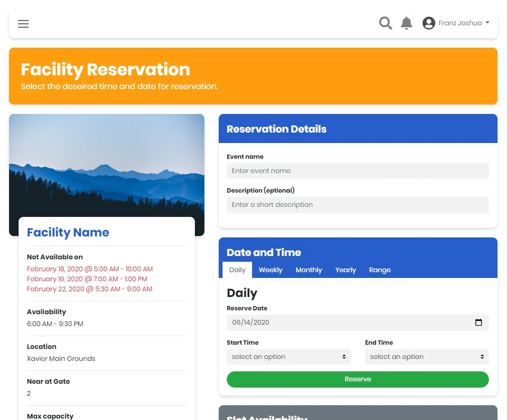
Task: Click the Reserve Date field
Action: 348,322
